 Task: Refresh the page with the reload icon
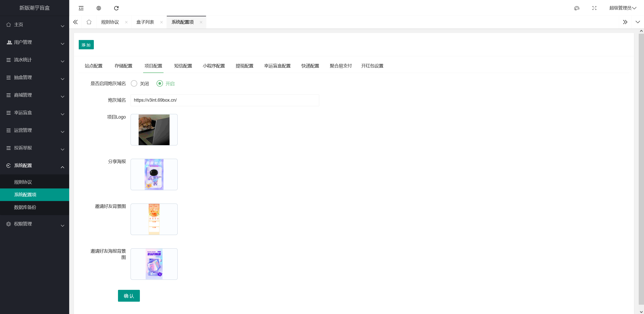tap(116, 8)
